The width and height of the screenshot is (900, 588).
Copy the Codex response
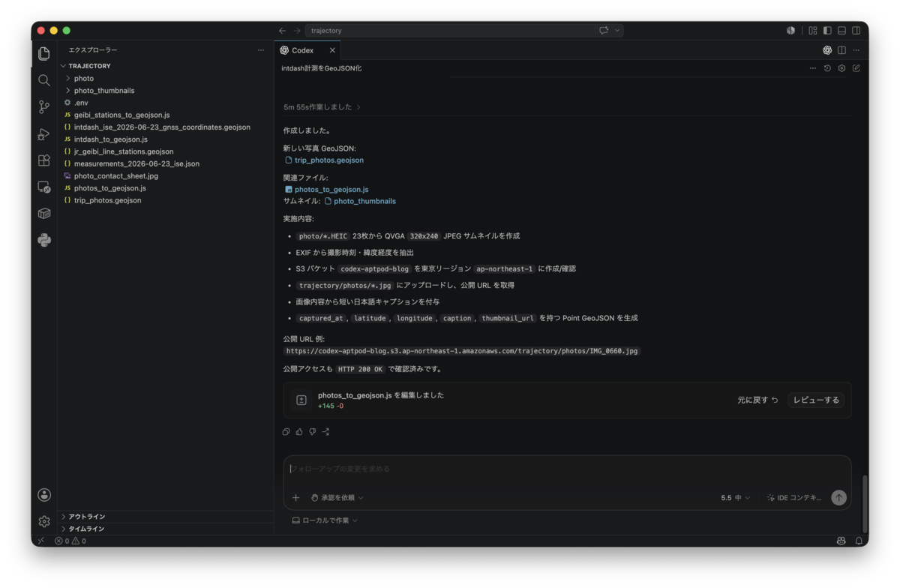pos(286,432)
